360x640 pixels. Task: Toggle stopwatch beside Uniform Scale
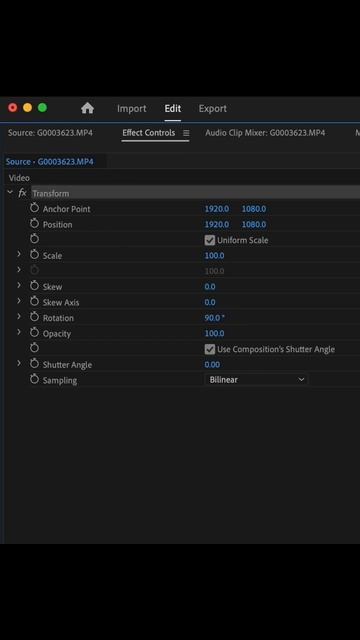click(34, 239)
